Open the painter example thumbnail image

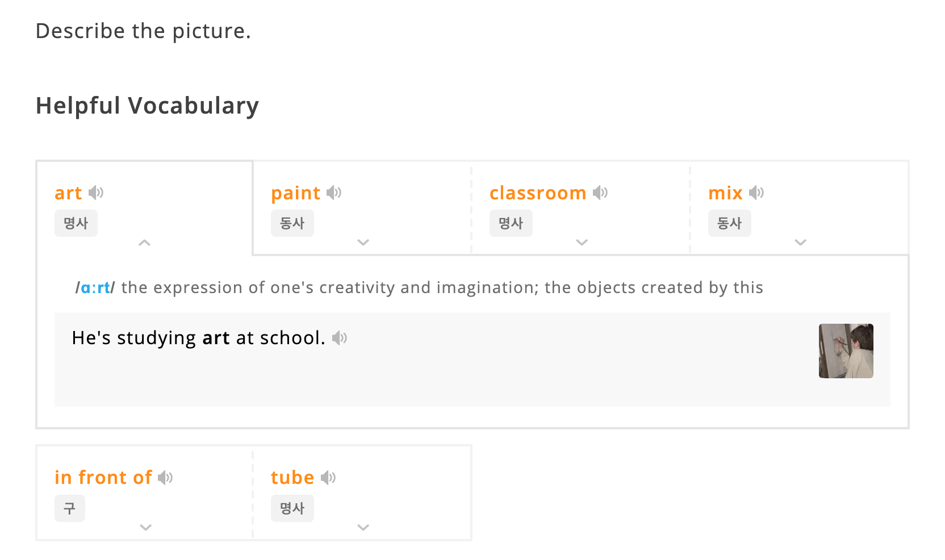(x=846, y=351)
